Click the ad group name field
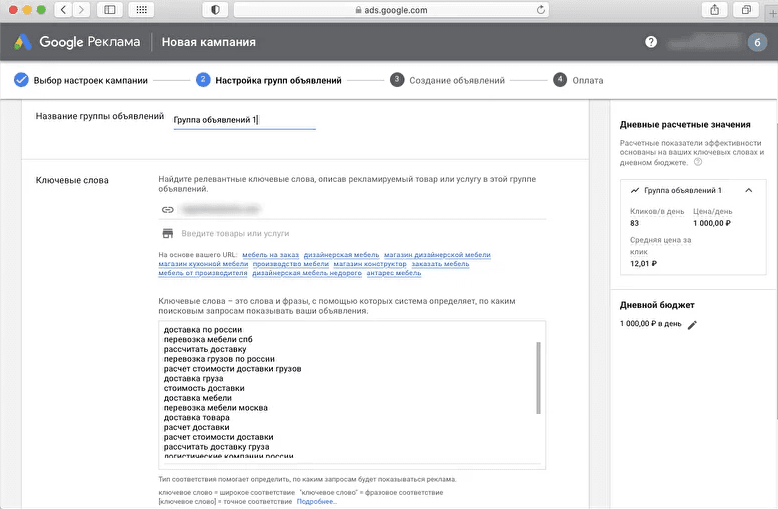This screenshot has height=509, width=778. tap(244, 120)
